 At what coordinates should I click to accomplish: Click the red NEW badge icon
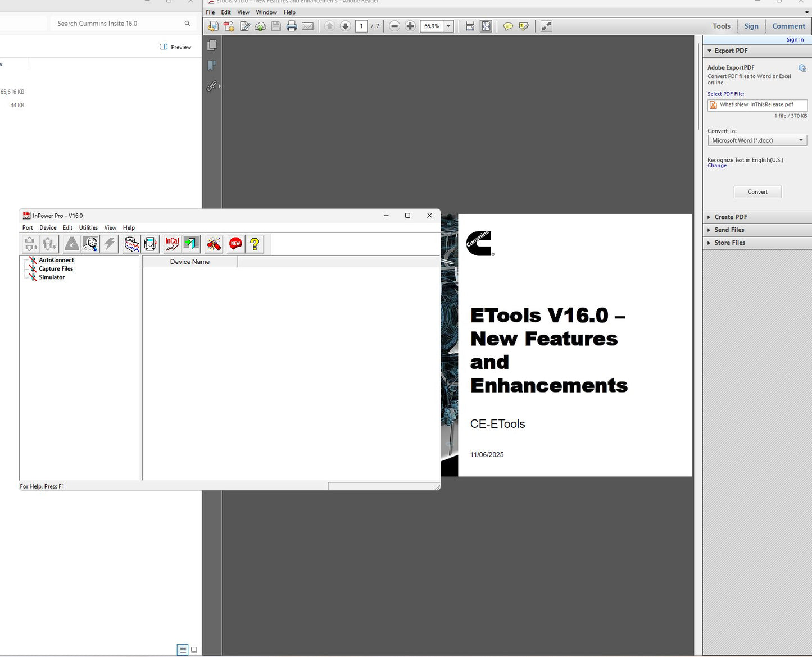235,244
